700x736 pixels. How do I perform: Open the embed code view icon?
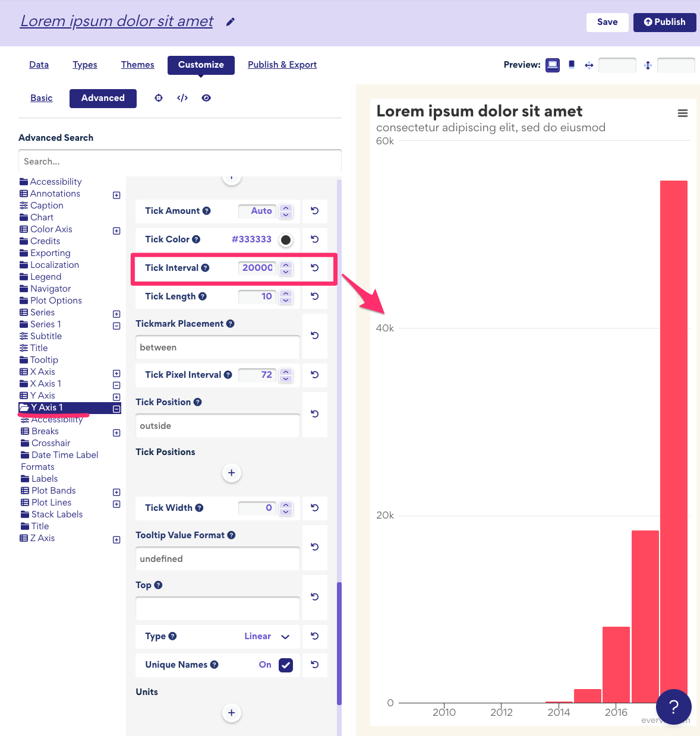point(182,97)
